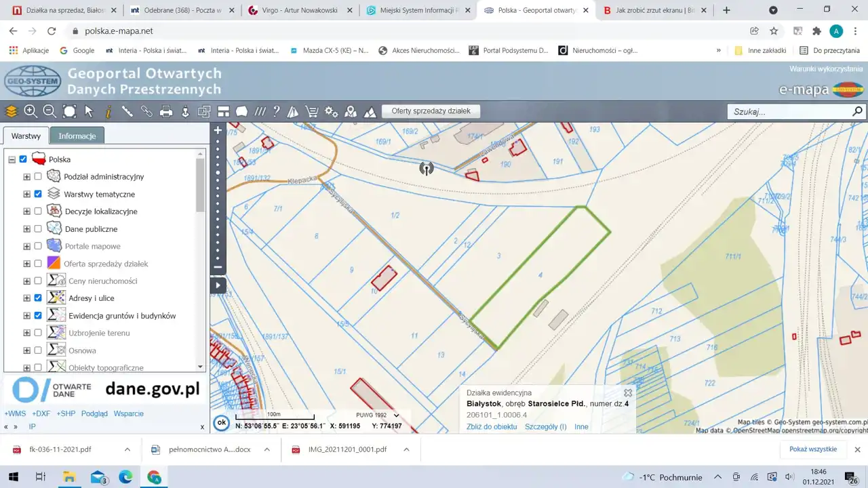Click the print map icon
This screenshot has width=868, height=488.
point(166,112)
